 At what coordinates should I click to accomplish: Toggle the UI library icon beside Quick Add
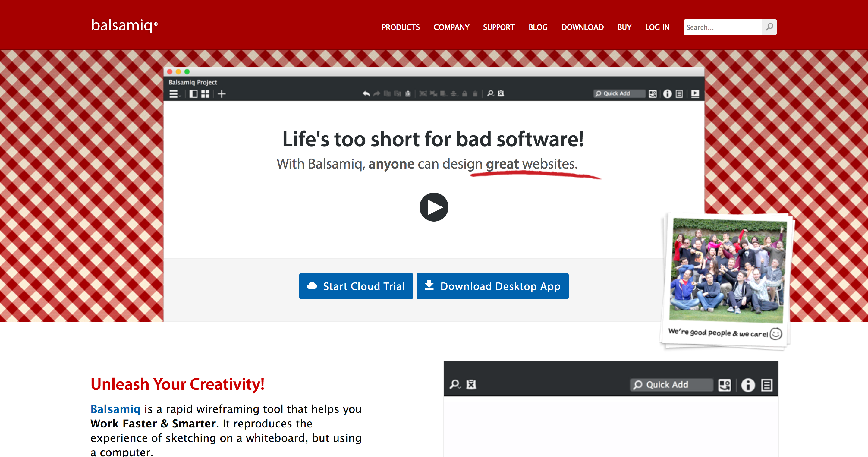click(x=652, y=94)
